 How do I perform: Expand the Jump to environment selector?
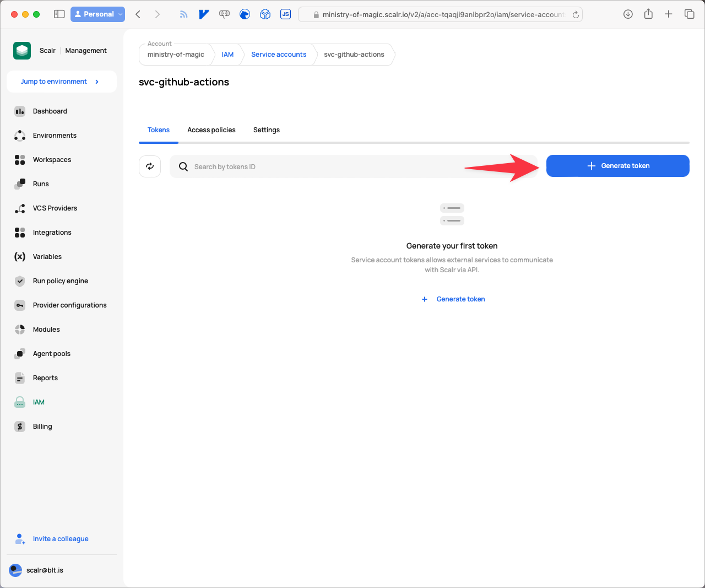pyautogui.click(x=62, y=82)
